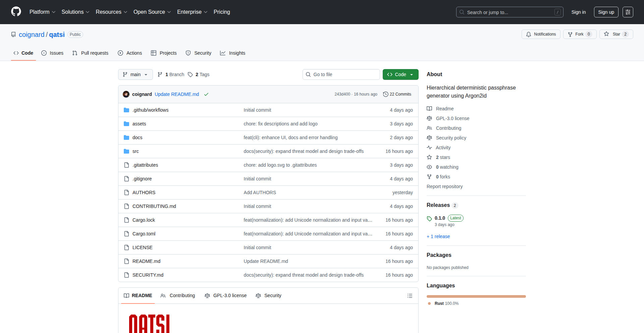Click the release tag icon for 0.1.0

429,219
